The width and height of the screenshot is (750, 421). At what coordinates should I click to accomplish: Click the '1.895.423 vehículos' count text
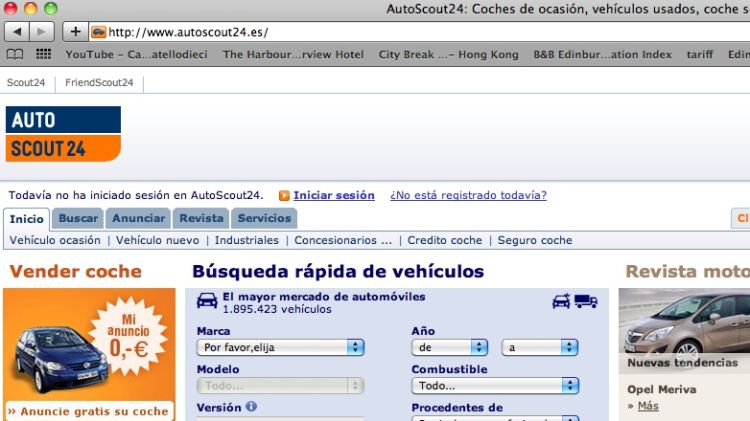[277, 309]
